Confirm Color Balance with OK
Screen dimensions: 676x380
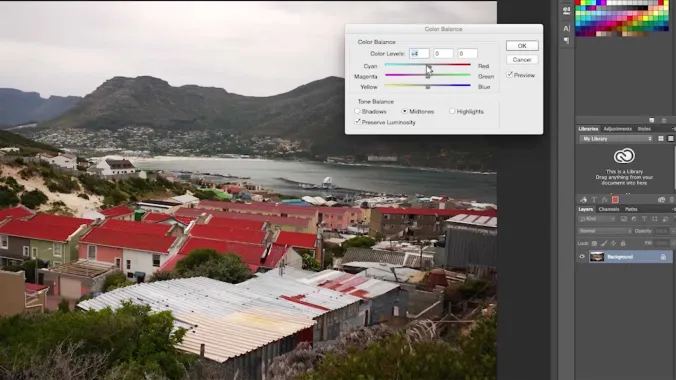click(x=522, y=46)
